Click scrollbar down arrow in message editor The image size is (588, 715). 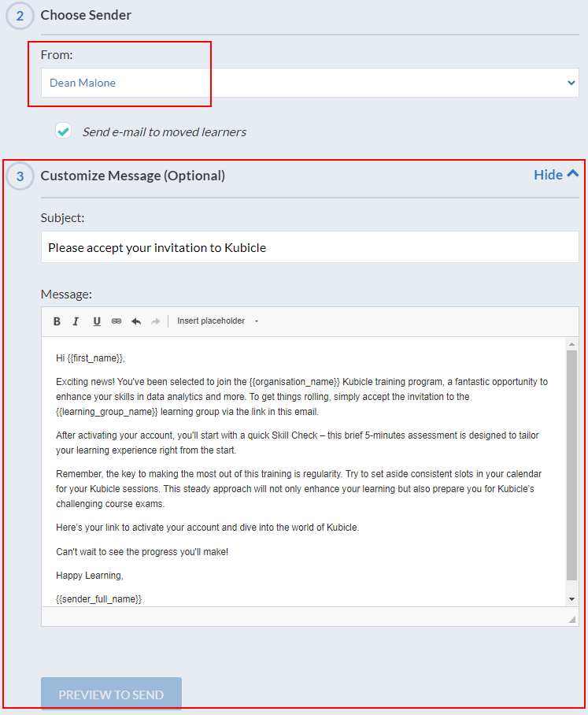(571, 599)
